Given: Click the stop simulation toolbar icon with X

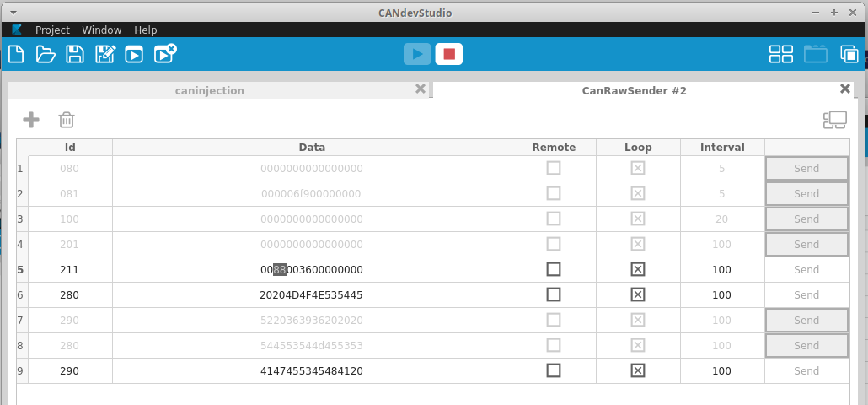Looking at the screenshot, I should (x=165, y=54).
